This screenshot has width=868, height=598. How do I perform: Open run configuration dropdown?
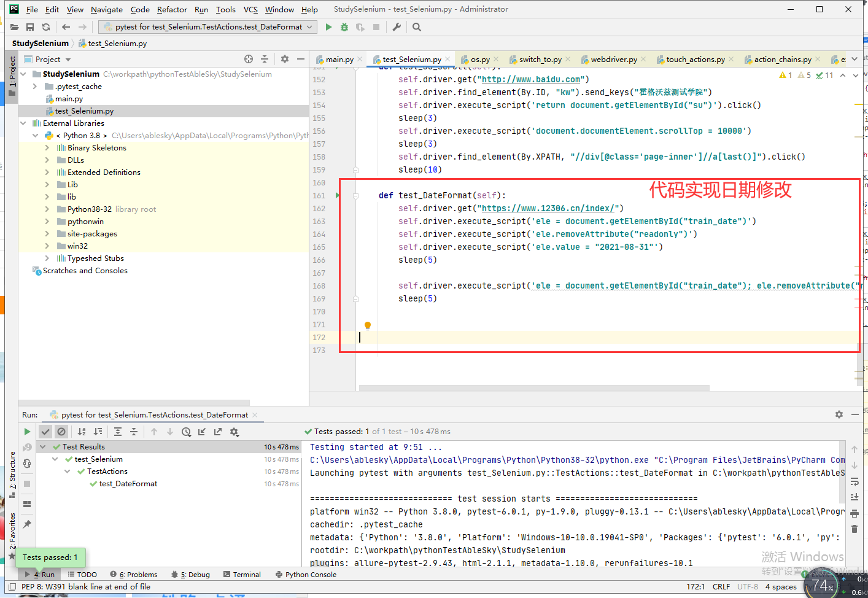[x=208, y=27]
